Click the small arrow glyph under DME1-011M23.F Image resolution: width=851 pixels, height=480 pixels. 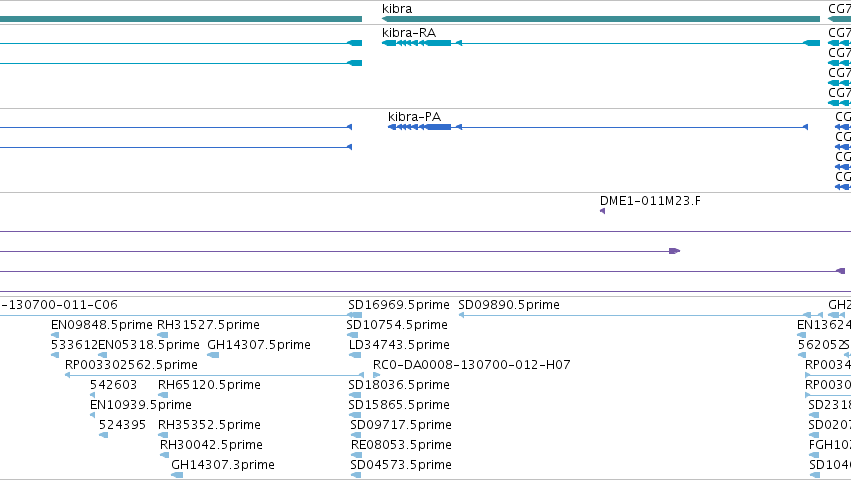coord(602,211)
